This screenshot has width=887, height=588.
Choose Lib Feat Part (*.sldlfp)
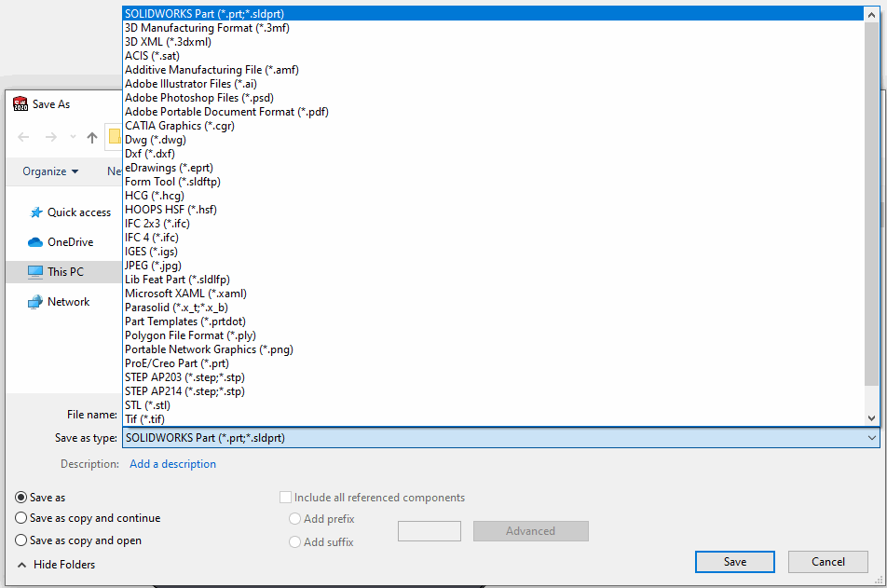493,280
